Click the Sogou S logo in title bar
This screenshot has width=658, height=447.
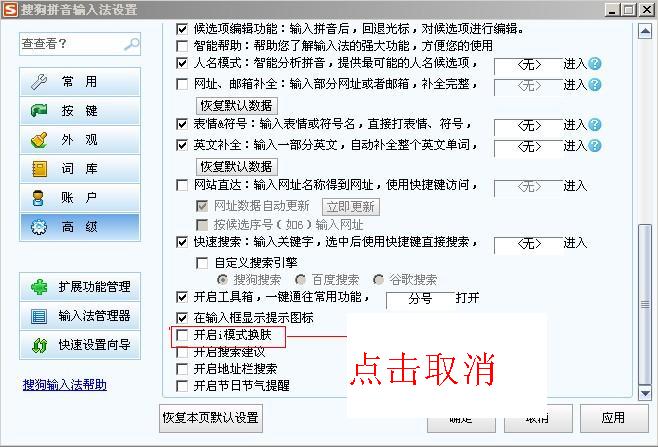[x=10, y=9]
